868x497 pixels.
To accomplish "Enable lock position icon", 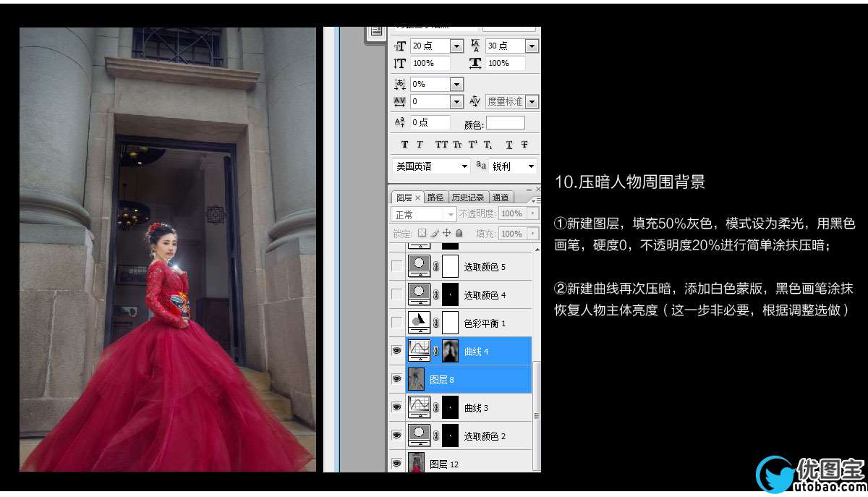I will (446, 233).
